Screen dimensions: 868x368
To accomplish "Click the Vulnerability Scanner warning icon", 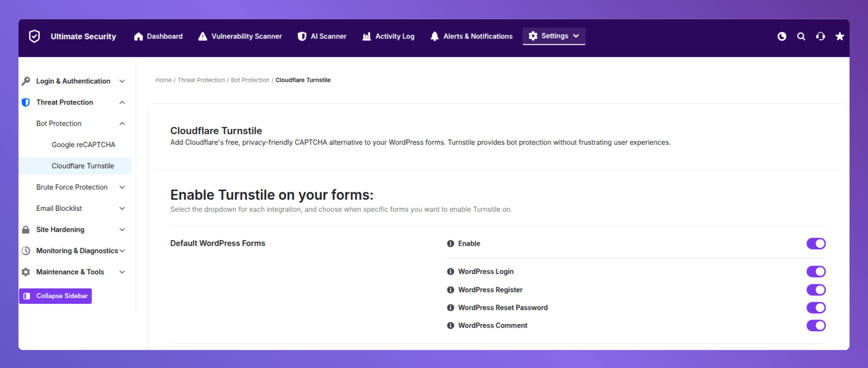I will point(202,36).
